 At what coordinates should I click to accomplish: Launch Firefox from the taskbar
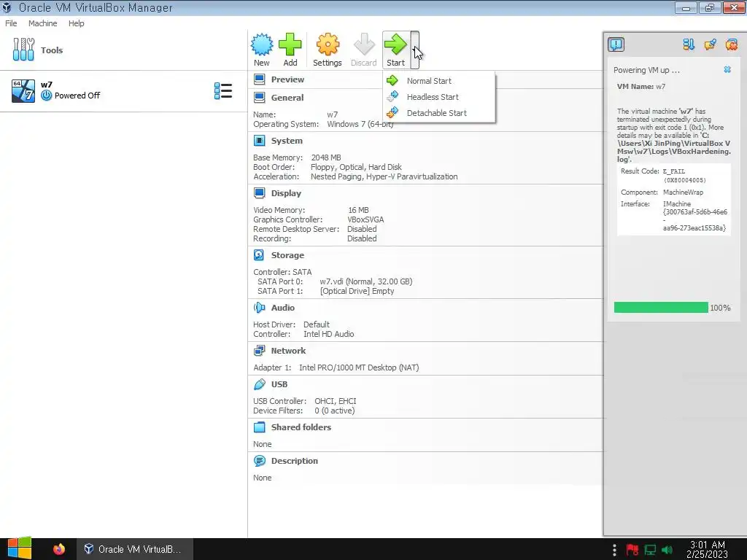pyautogui.click(x=59, y=549)
